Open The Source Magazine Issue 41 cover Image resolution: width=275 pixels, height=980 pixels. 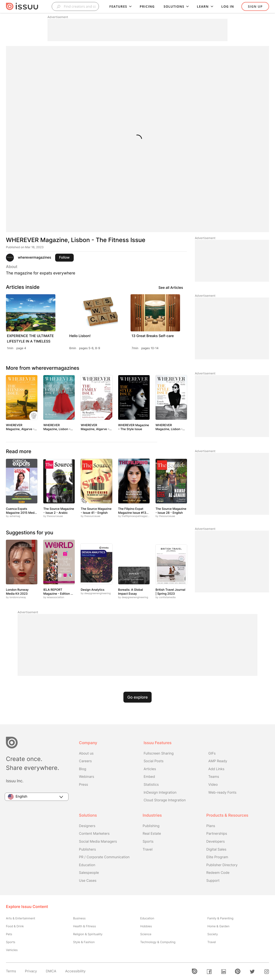coord(96,481)
